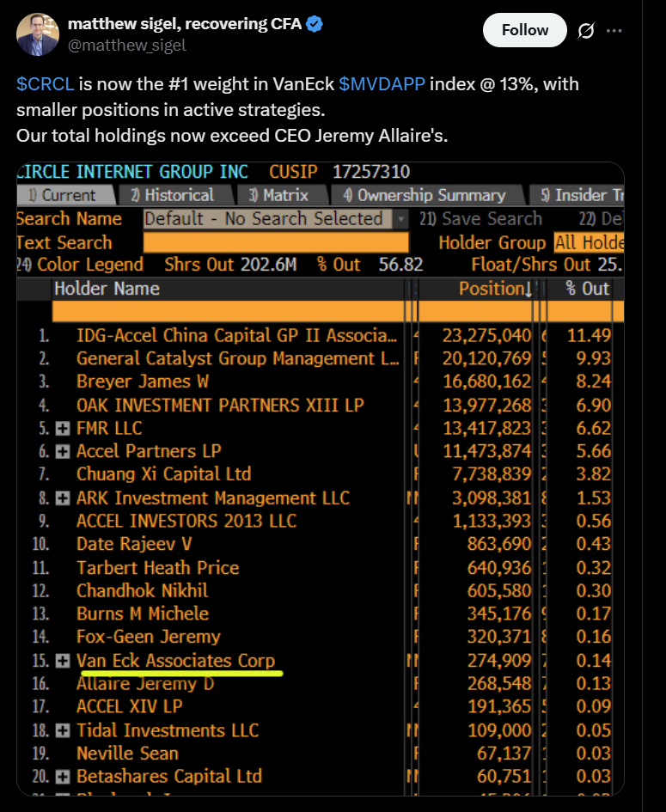Select the Matrix tab
Screen dimensions: 666x812
click(278, 196)
